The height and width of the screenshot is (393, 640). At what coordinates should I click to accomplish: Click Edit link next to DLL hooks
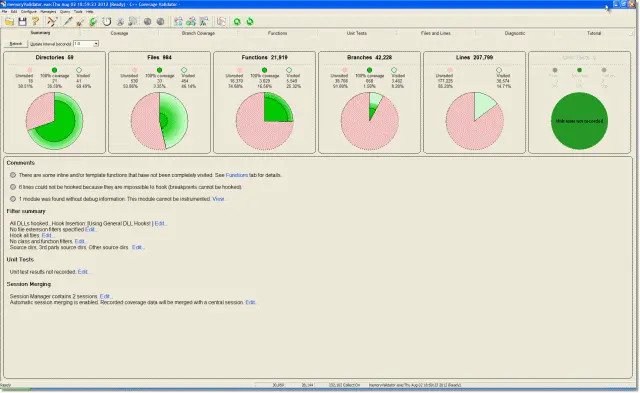(160, 223)
